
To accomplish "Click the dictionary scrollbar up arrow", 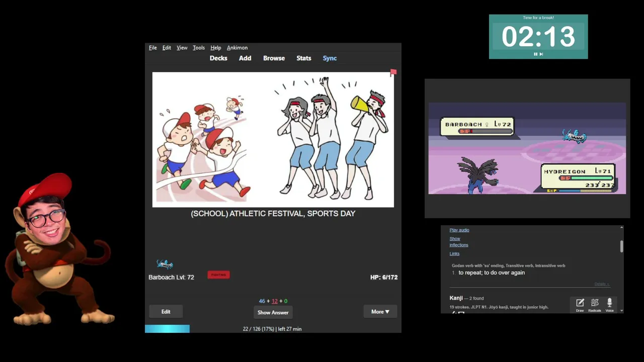I will (x=622, y=228).
